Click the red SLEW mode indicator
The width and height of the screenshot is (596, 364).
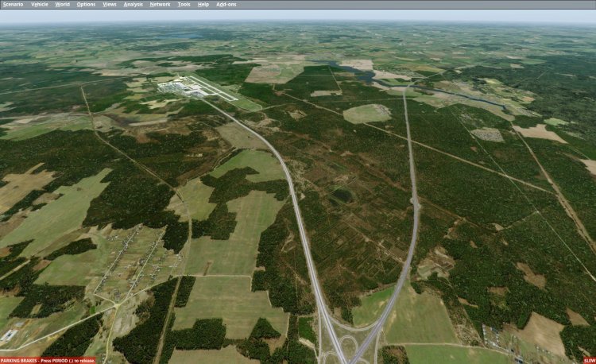coord(588,360)
